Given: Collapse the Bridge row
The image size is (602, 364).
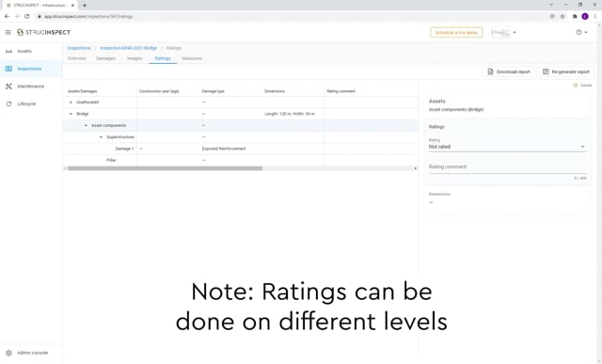Looking at the screenshot, I should (71, 114).
